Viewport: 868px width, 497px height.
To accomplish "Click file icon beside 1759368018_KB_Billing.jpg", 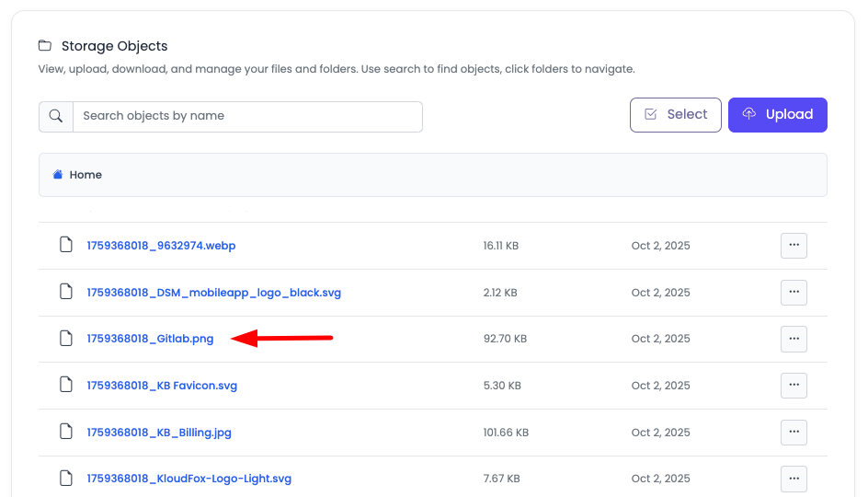I will (65, 432).
